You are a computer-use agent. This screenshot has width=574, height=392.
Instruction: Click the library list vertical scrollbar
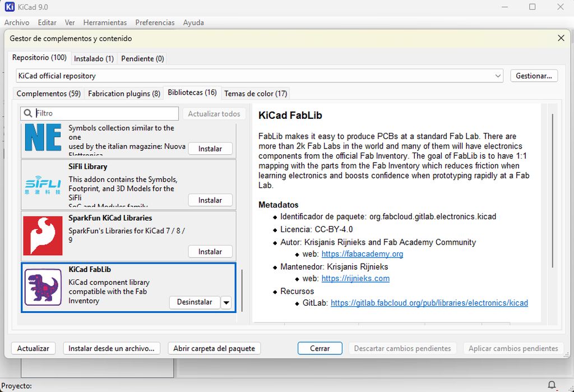point(242,290)
